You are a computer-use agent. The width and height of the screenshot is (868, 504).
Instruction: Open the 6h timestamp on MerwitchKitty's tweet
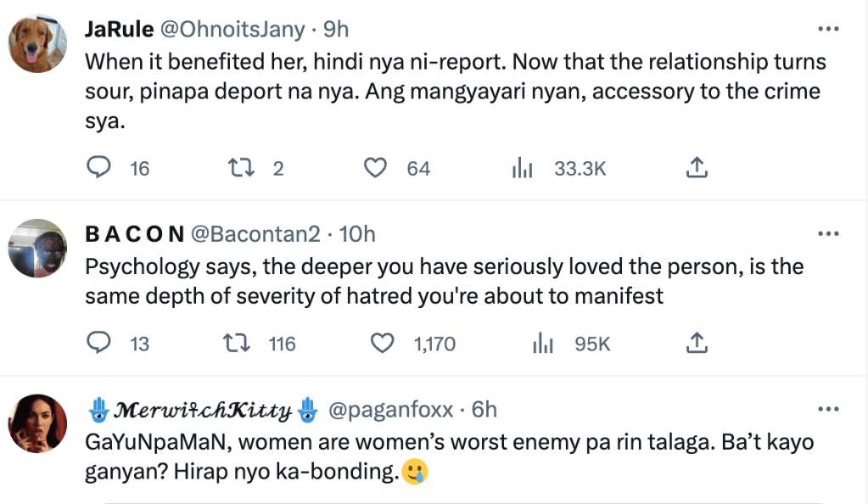point(484,409)
